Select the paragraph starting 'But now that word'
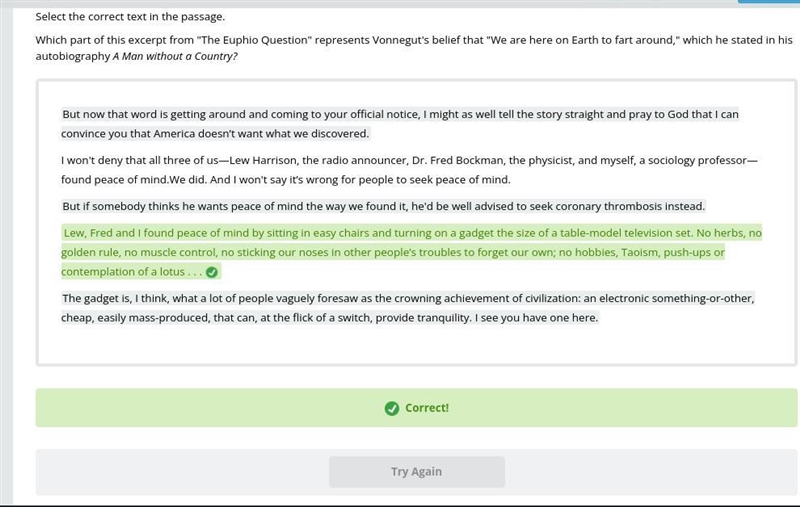Image resolution: width=800 pixels, height=507 pixels. 400,124
